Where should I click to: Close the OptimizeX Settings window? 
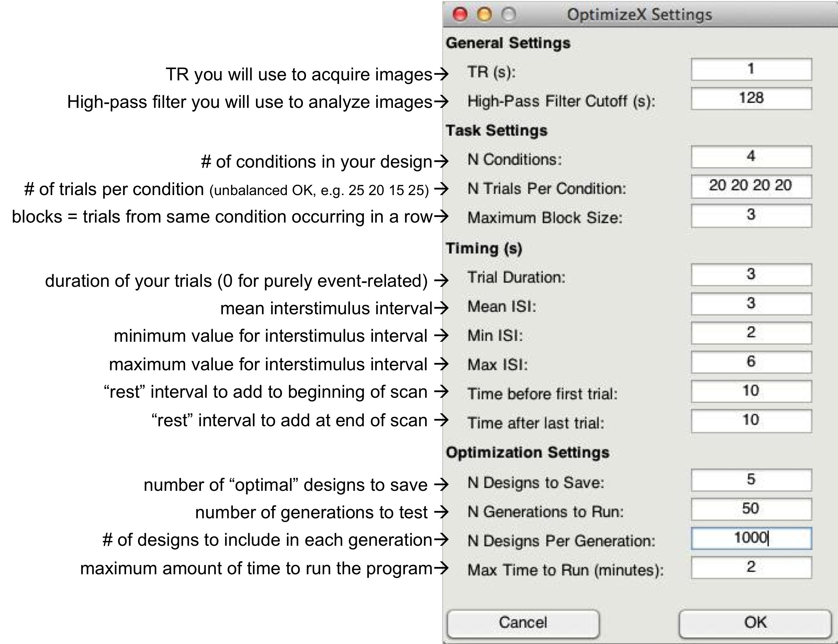[x=460, y=14]
